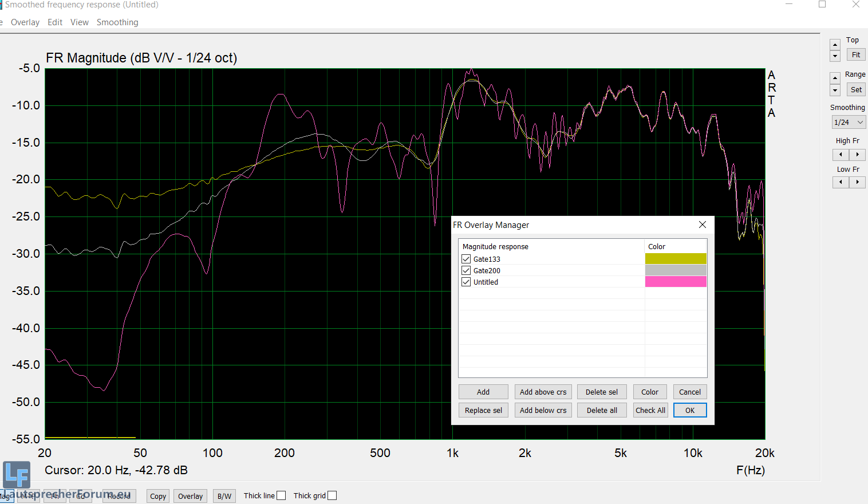Open the Smoothing menu in menu bar
This screenshot has height=504, width=868.
click(x=117, y=22)
